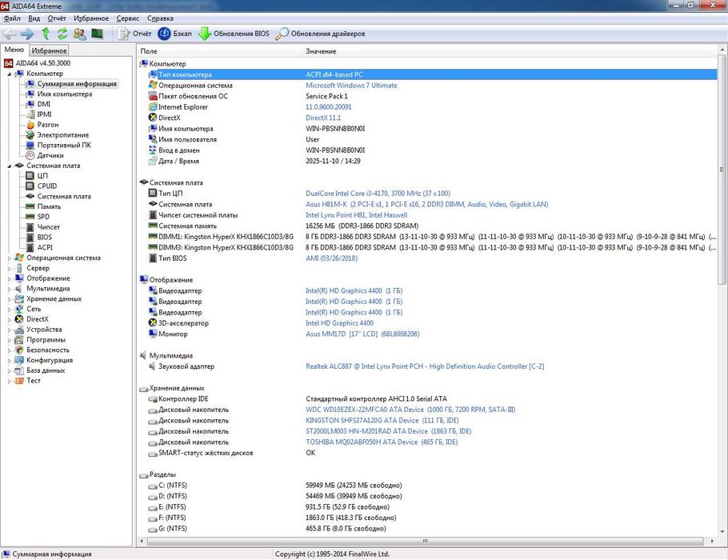The height and width of the screenshot is (560, 728).
Task: Select IPMI in the tree
Action: coord(44,114)
